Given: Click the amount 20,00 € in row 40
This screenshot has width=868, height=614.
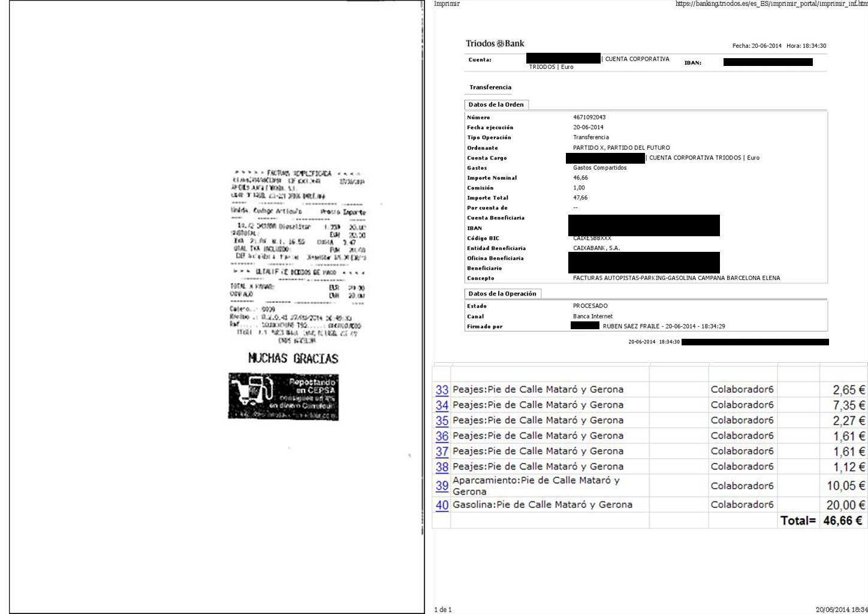Looking at the screenshot, I should 846,505.
